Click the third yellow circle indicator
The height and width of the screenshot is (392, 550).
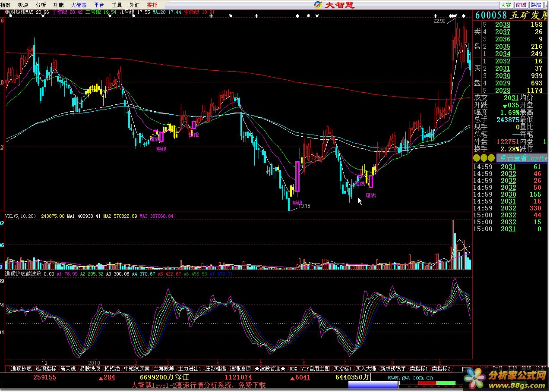click(492, 158)
